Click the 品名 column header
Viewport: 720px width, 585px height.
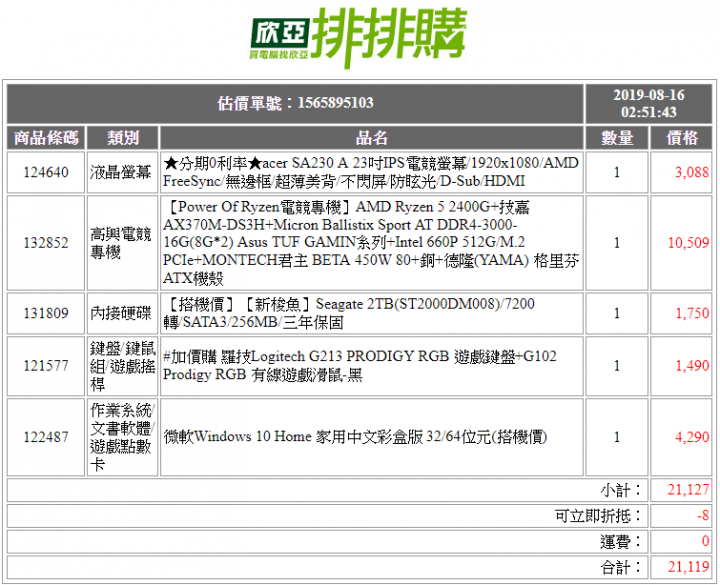coord(371,138)
